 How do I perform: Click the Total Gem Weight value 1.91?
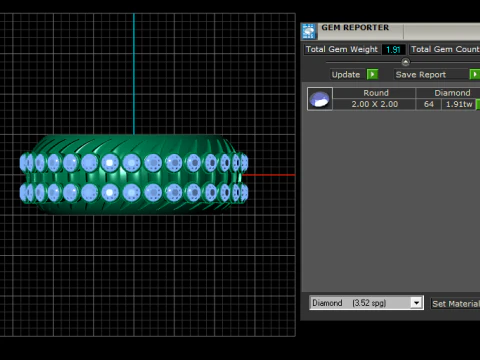[x=393, y=50]
